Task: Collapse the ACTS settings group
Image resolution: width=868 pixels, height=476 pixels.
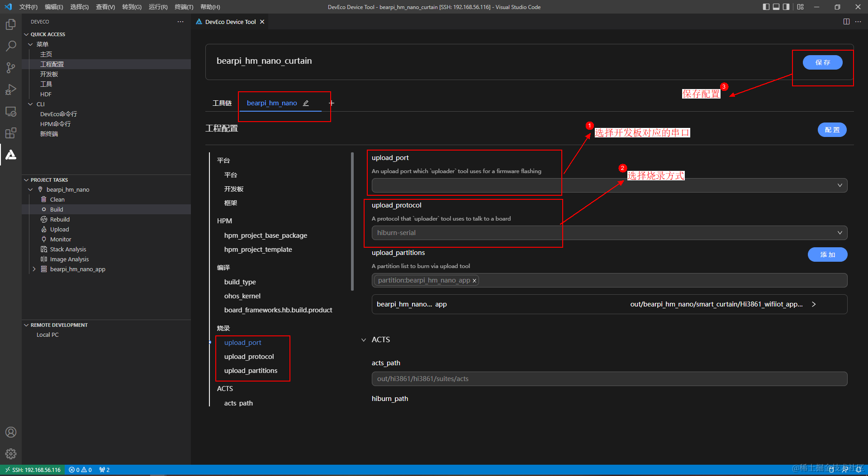Action: (364, 340)
